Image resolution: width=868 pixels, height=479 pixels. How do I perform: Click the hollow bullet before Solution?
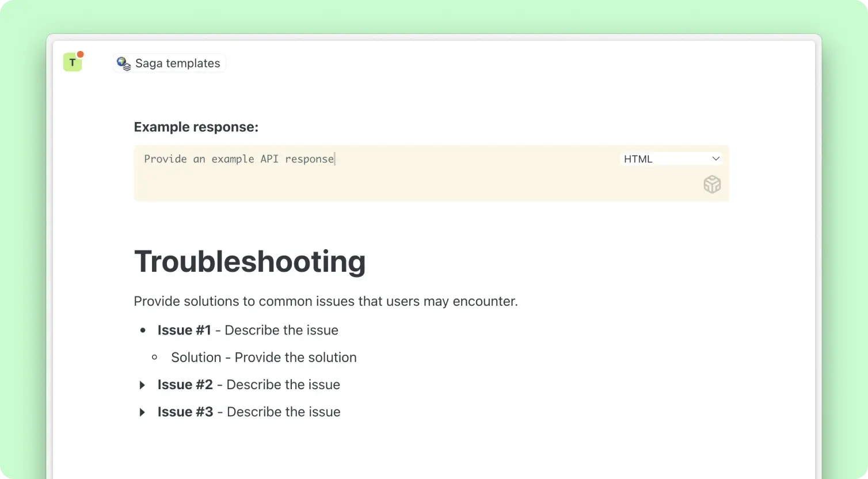coord(154,358)
